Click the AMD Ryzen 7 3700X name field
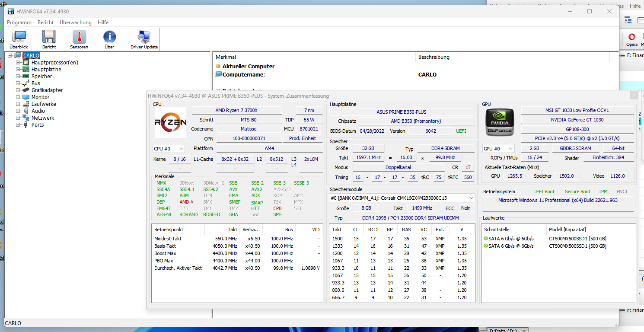This screenshot has height=332, width=644. pyautogui.click(x=237, y=110)
